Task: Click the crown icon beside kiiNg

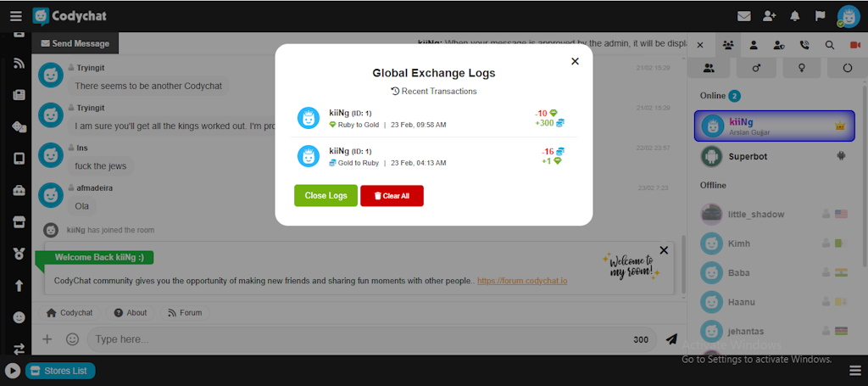Action: pyautogui.click(x=840, y=126)
